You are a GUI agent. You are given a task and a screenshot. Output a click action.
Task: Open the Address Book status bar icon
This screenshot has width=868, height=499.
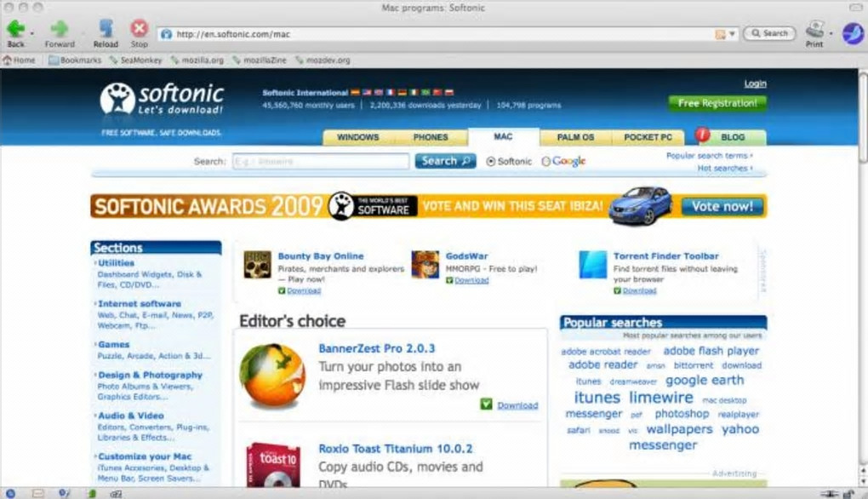click(x=92, y=493)
